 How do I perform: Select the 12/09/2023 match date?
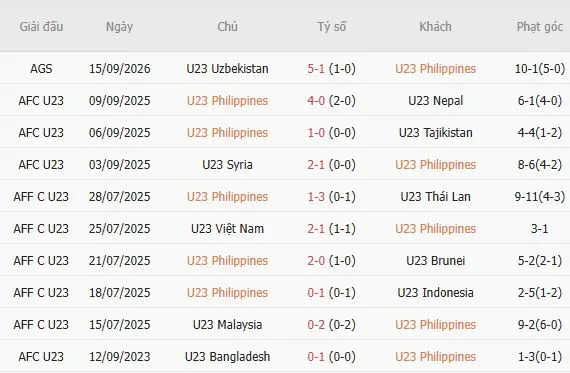click(x=119, y=356)
